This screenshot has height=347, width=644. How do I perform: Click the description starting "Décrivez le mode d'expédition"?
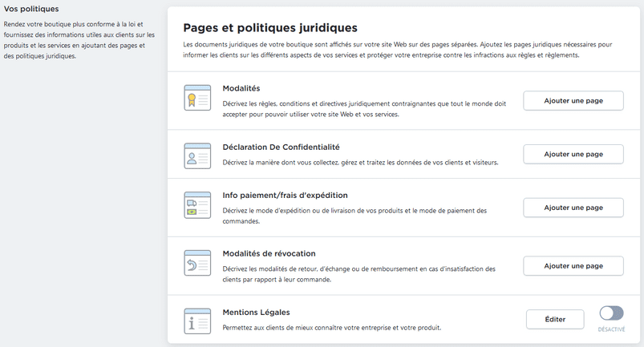click(x=354, y=216)
